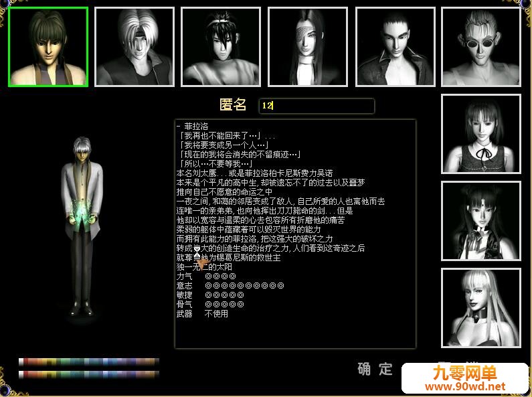This screenshot has width=532, height=397.
Task: Choose the silver-haired headband character portrait
Action: click(x=135, y=47)
